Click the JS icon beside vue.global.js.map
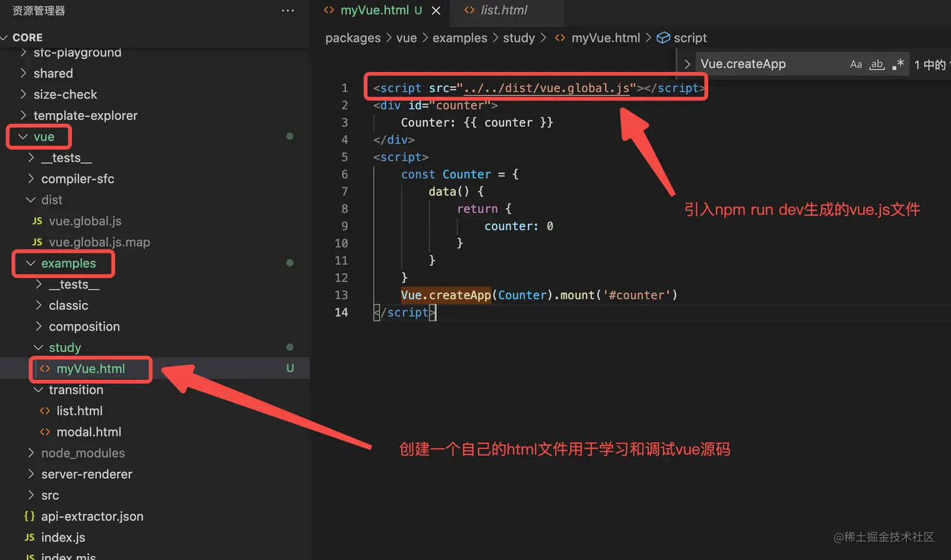 point(37,242)
